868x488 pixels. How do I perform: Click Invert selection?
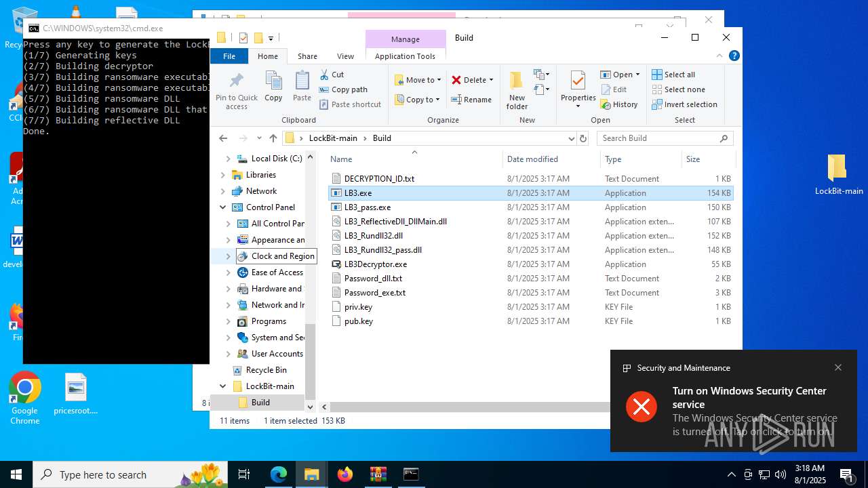pos(685,104)
